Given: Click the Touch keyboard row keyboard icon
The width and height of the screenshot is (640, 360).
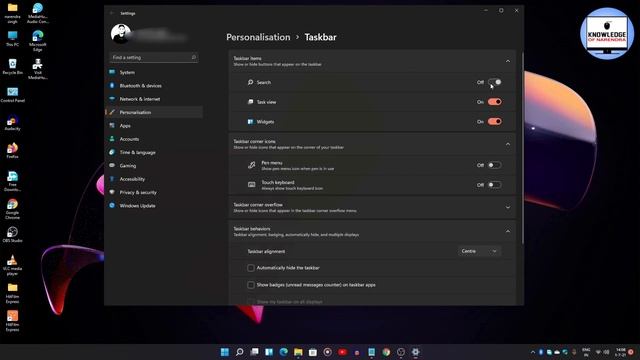Looking at the screenshot, I should (252, 185).
